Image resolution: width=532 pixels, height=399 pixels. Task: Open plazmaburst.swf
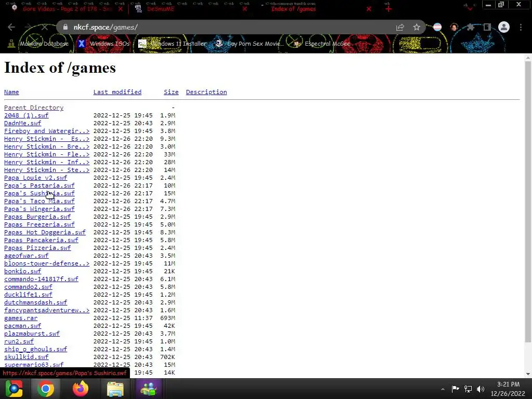click(x=32, y=334)
